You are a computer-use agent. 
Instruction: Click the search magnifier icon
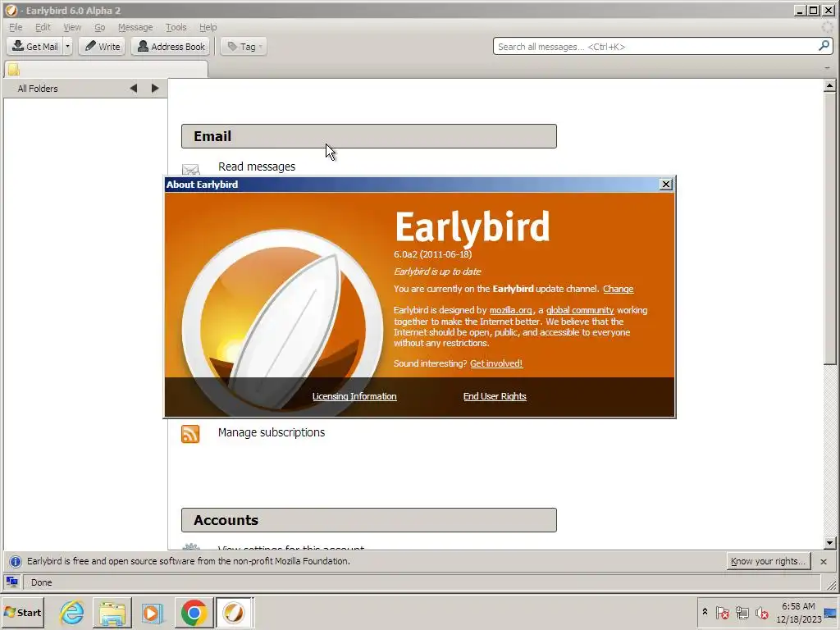pos(824,46)
